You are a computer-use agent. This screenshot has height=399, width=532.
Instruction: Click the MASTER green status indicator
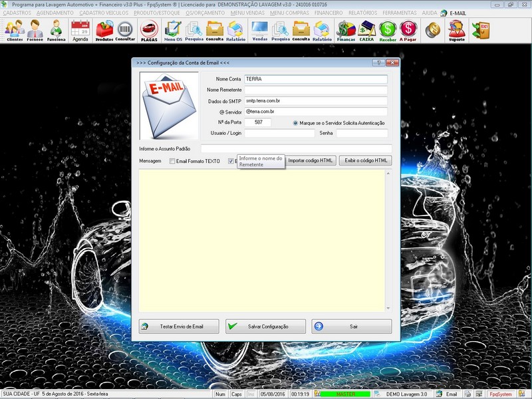(x=345, y=394)
